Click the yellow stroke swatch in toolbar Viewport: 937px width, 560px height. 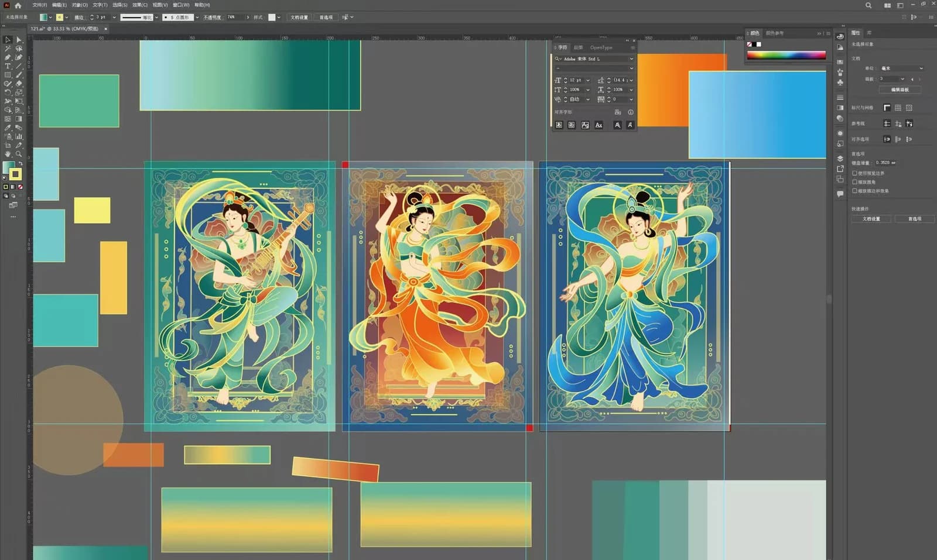click(16, 174)
